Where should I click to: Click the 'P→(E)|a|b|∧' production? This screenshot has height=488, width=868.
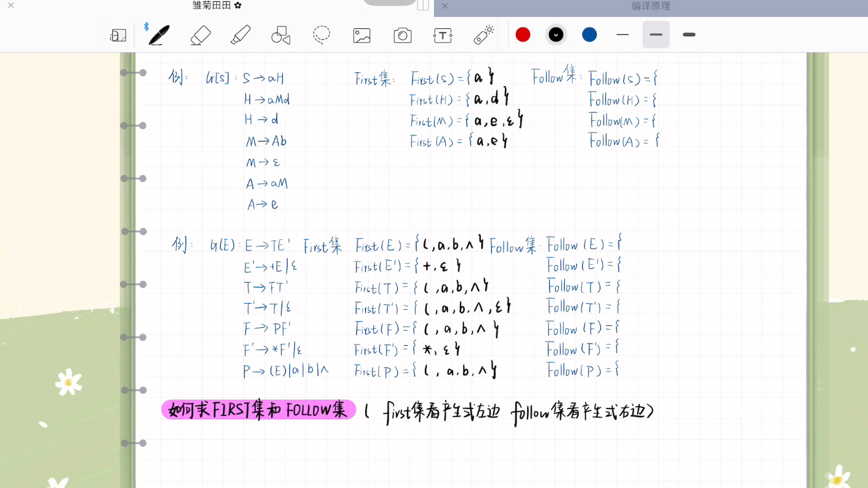tap(286, 371)
